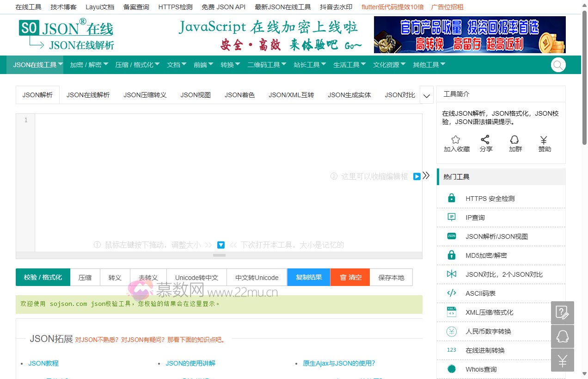Open MD5加密/解密 via its lock icon
Screen dimensions: 588x379
451,255
